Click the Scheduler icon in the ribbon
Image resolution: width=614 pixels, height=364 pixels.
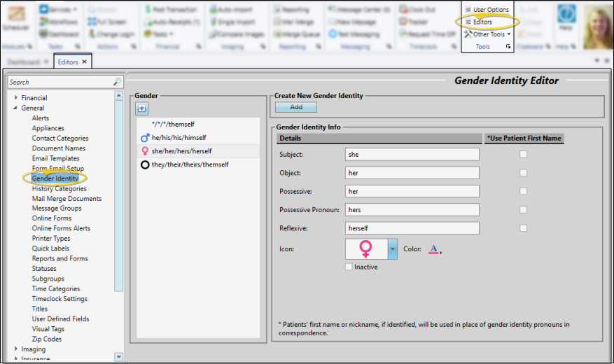click(15, 20)
